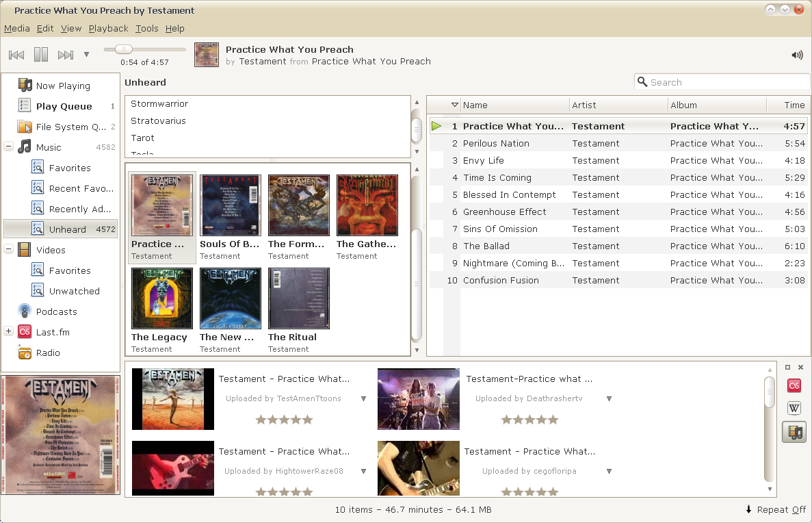The height and width of the screenshot is (523, 812).
Task: Focus the Search input field
Action: coord(722,82)
